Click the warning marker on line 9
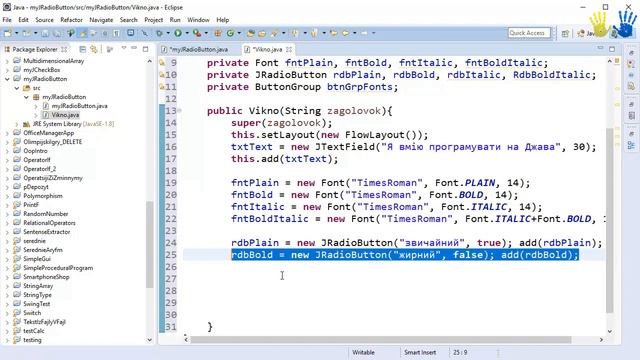 tap(162, 63)
